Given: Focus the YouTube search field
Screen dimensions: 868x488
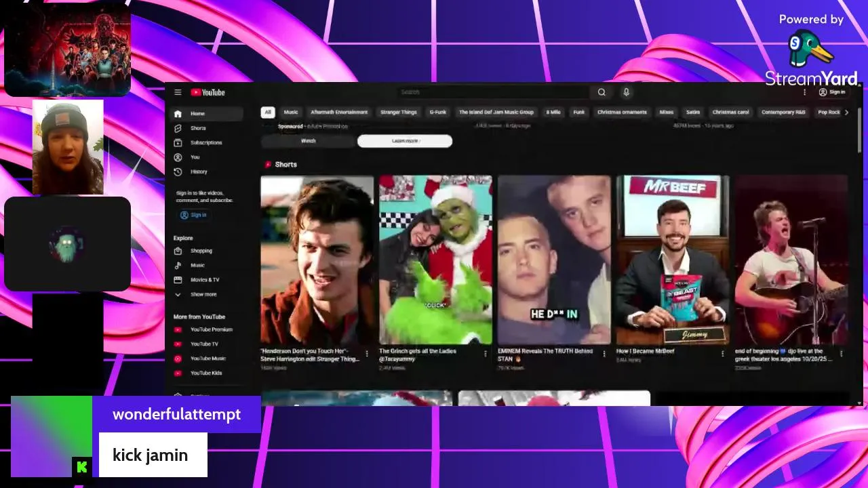Looking at the screenshot, I should [x=493, y=92].
